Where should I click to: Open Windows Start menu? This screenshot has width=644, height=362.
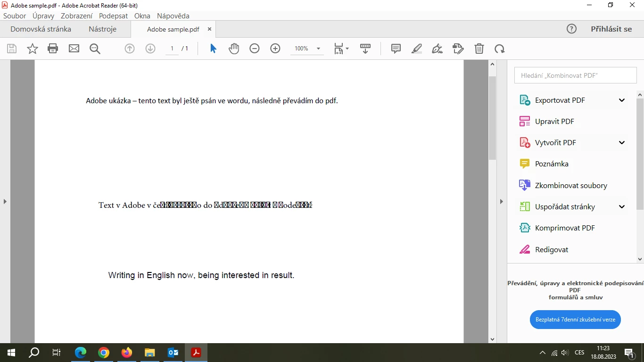(x=11, y=353)
